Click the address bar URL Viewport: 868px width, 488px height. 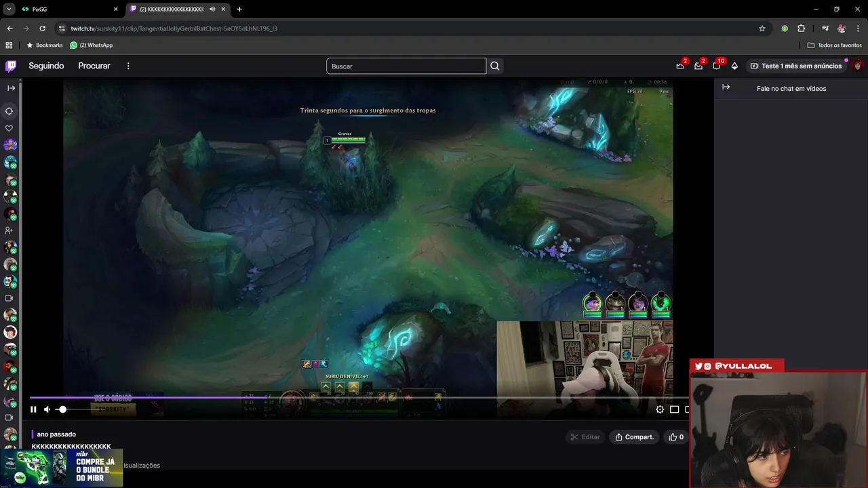click(x=174, y=28)
